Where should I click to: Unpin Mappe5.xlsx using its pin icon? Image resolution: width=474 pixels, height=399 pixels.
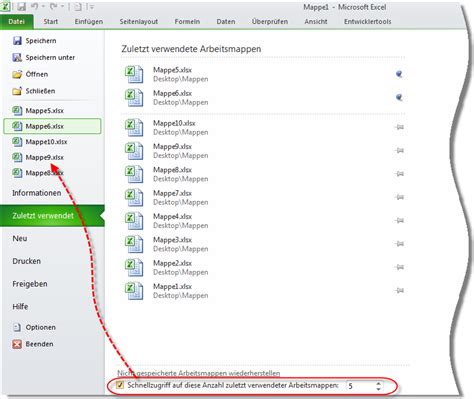click(x=399, y=74)
